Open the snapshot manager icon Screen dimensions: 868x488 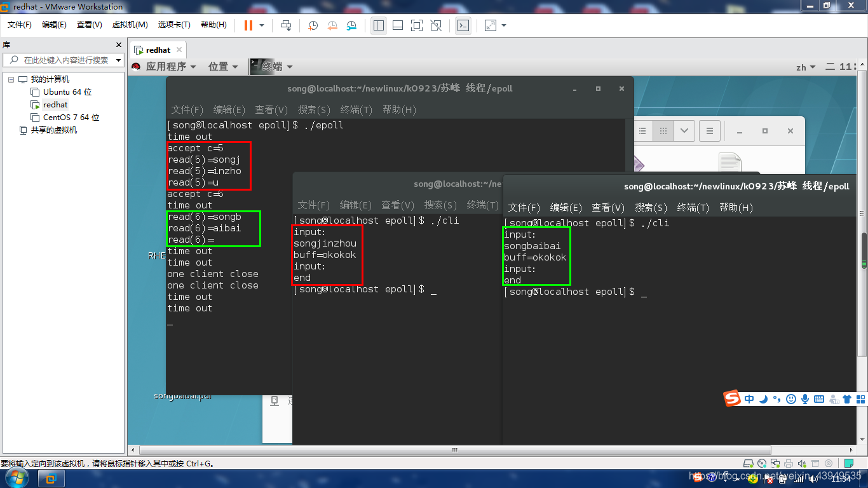point(351,25)
